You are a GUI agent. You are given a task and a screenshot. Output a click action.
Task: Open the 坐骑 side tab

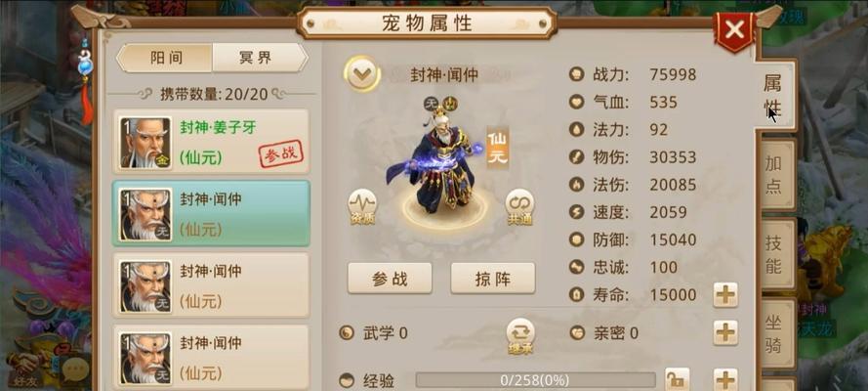(x=774, y=333)
